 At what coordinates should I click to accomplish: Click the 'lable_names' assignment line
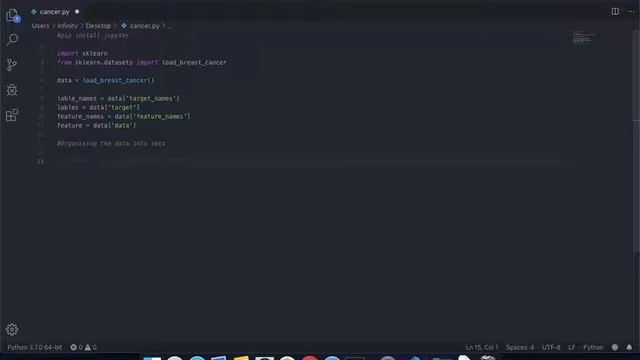pos(118,98)
